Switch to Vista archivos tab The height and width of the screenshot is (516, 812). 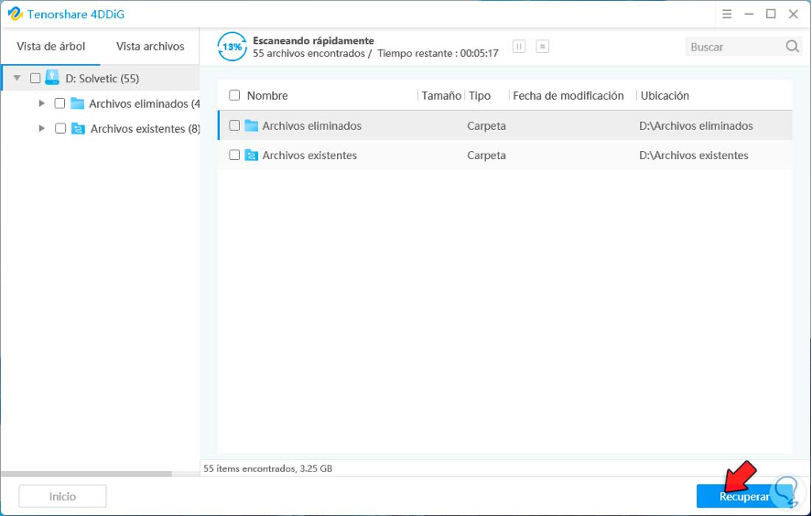150,47
